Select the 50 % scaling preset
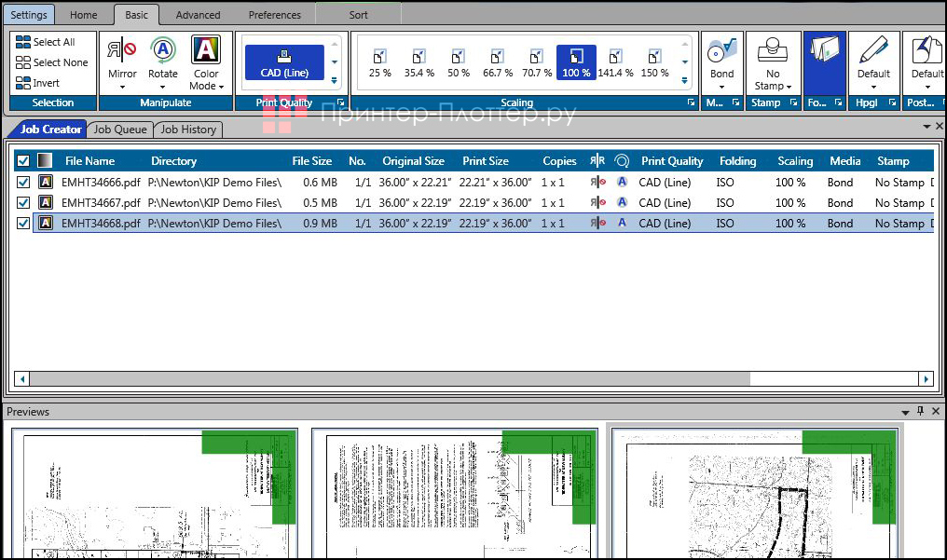This screenshot has height=560, width=947. point(459,61)
